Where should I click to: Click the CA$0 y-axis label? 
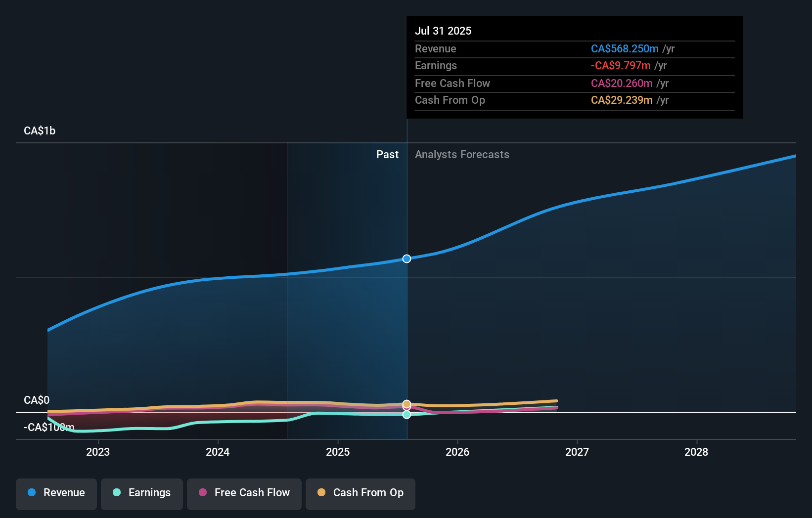click(37, 400)
